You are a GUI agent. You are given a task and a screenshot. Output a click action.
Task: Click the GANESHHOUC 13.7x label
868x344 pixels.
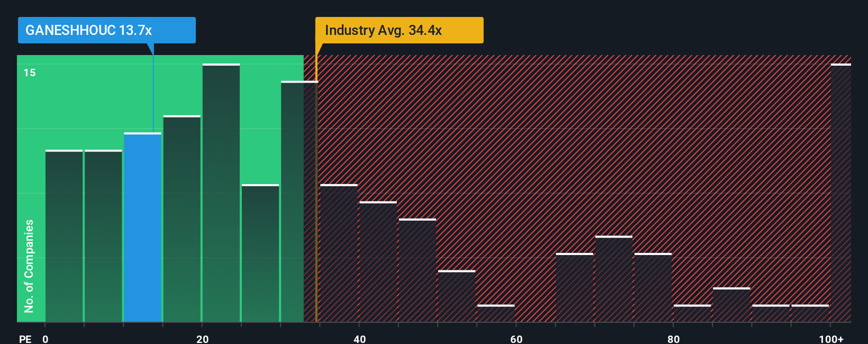coord(106,30)
